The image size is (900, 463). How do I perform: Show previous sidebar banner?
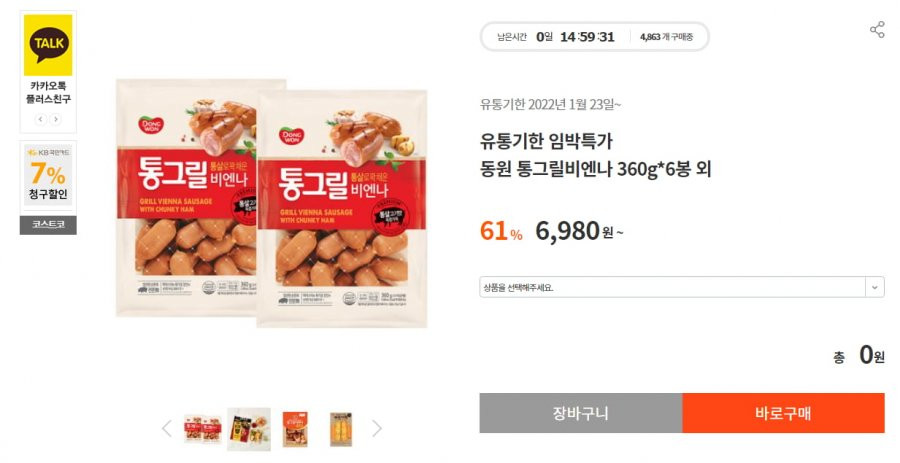(x=41, y=119)
